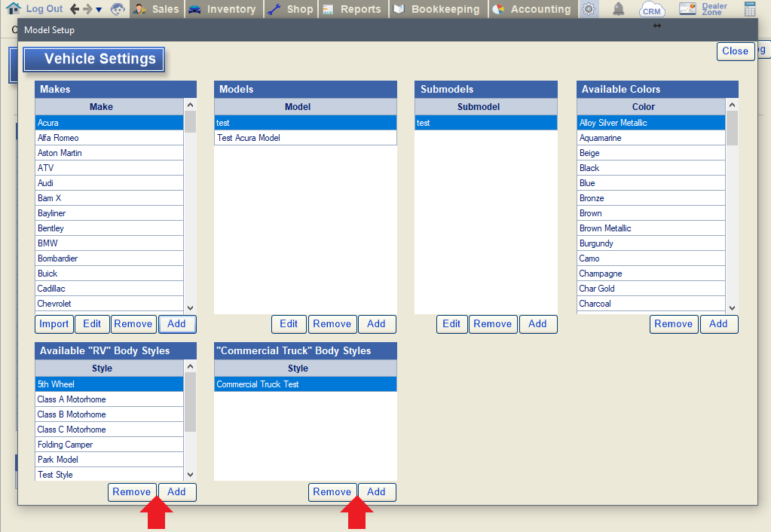Click Add under Available Colors
Screen dimensions: 771x532
click(719, 324)
